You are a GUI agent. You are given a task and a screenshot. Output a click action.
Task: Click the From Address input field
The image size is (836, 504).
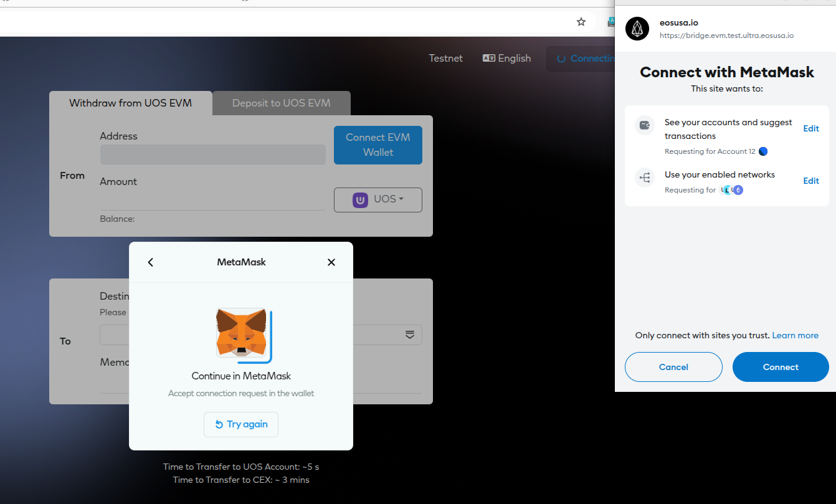tap(212, 155)
